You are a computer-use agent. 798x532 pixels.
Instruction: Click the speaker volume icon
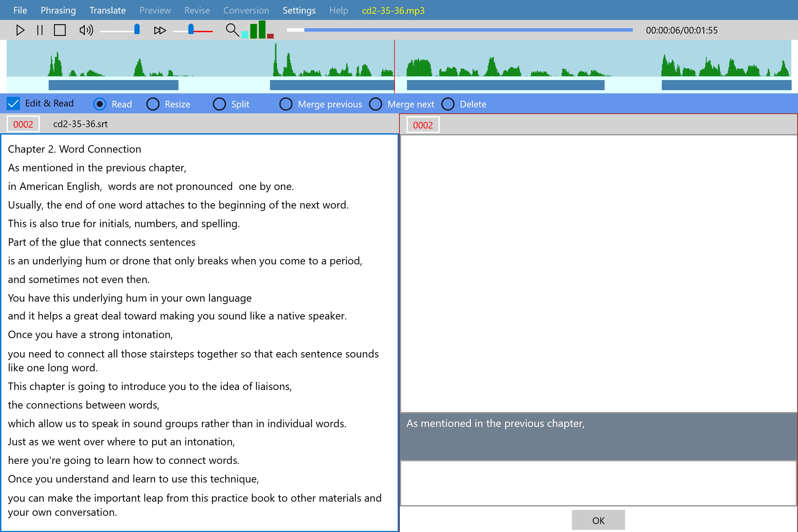(86, 30)
